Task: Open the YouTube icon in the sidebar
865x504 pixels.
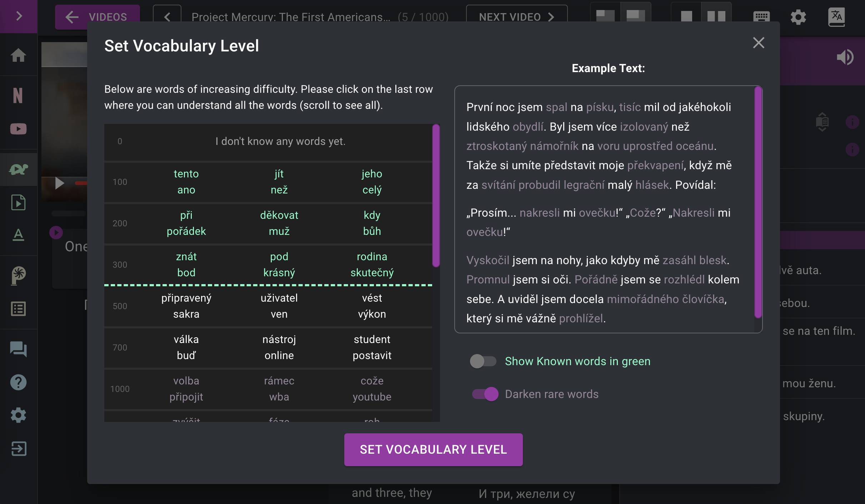Action: (x=18, y=129)
